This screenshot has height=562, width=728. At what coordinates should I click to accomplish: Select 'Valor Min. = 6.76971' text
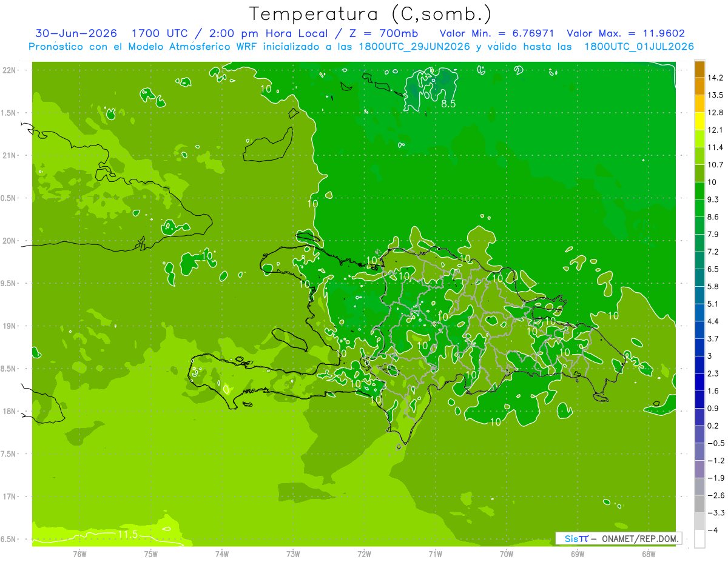(x=497, y=33)
